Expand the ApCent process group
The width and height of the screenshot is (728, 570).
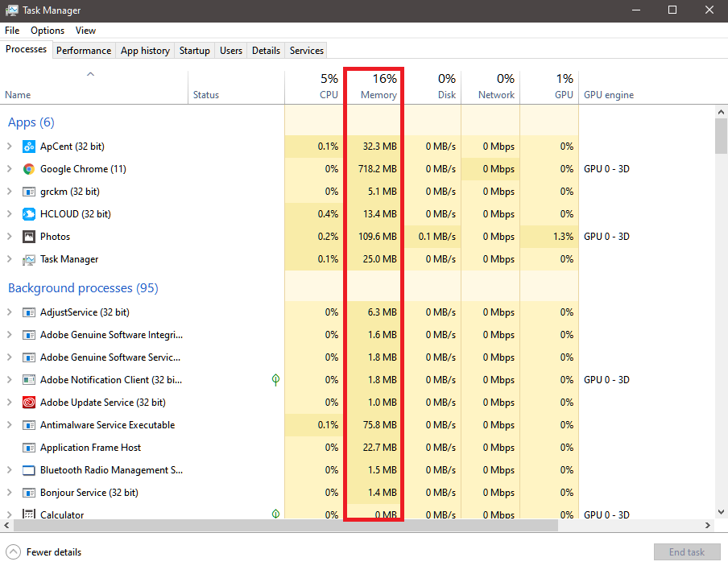[x=10, y=147]
